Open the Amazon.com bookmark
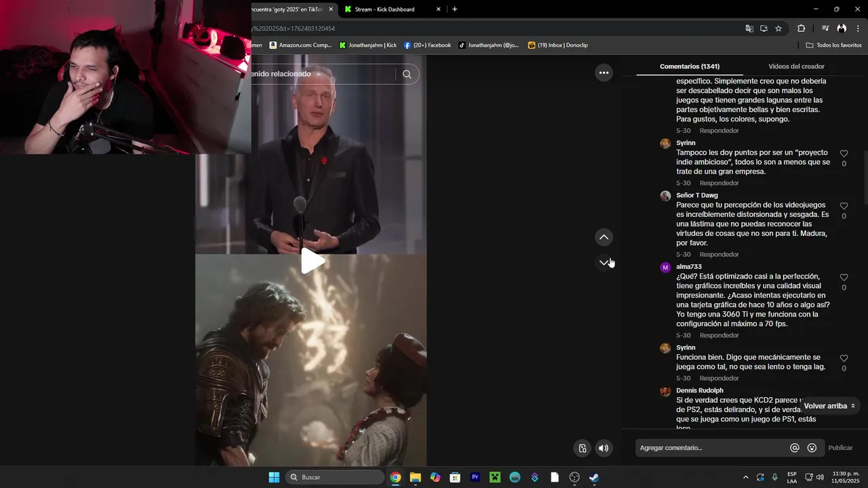The height and width of the screenshot is (488, 868). tap(300, 45)
